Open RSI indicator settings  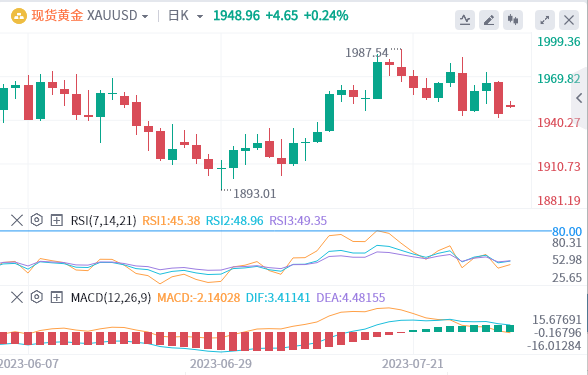click(x=36, y=220)
